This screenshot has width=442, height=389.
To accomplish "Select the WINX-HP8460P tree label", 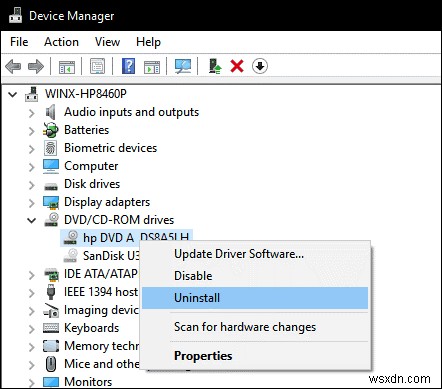I will [x=86, y=94].
